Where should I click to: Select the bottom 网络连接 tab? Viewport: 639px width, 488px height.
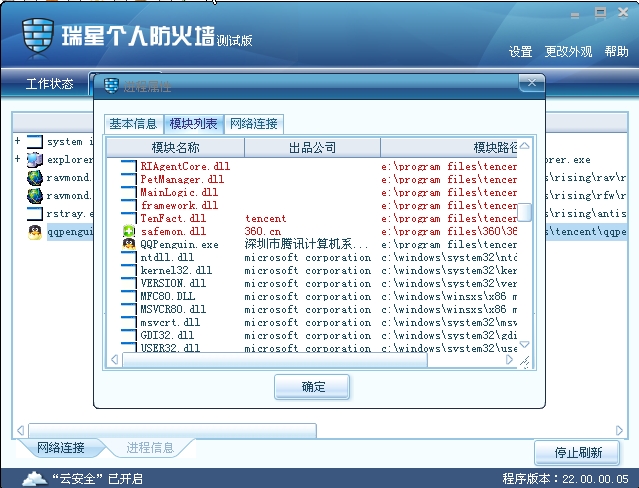61,448
